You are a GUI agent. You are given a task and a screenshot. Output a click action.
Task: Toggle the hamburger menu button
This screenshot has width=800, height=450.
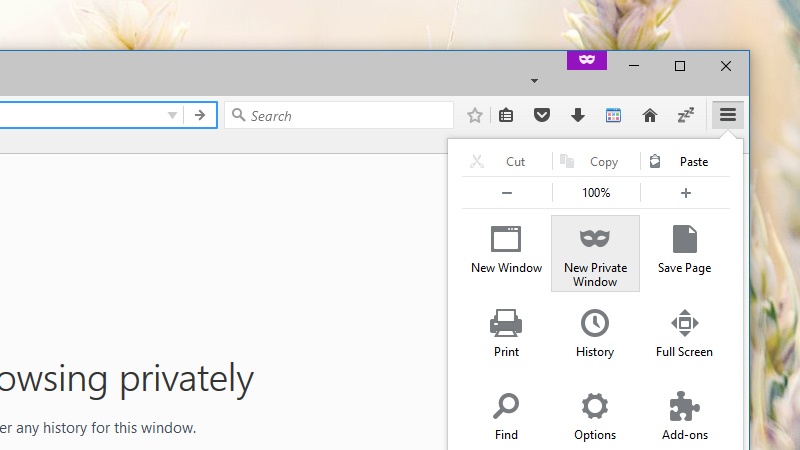[x=728, y=115]
